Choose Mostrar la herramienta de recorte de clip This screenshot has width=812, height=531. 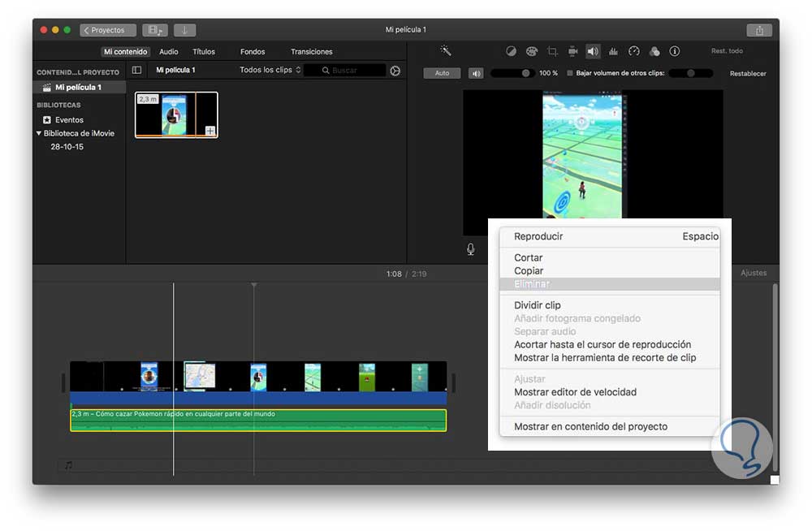coord(610,358)
